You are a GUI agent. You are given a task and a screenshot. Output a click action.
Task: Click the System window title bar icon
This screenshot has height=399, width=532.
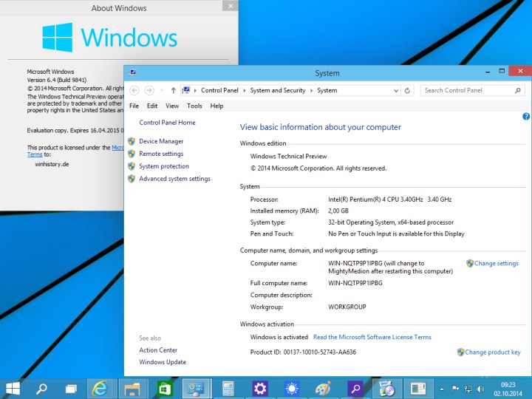point(132,72)
